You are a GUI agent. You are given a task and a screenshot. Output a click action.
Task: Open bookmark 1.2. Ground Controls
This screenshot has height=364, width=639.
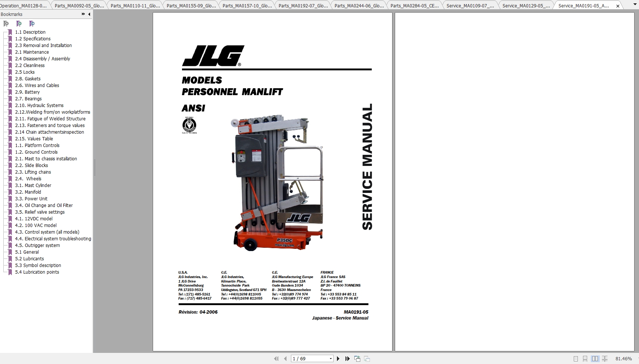36,152
